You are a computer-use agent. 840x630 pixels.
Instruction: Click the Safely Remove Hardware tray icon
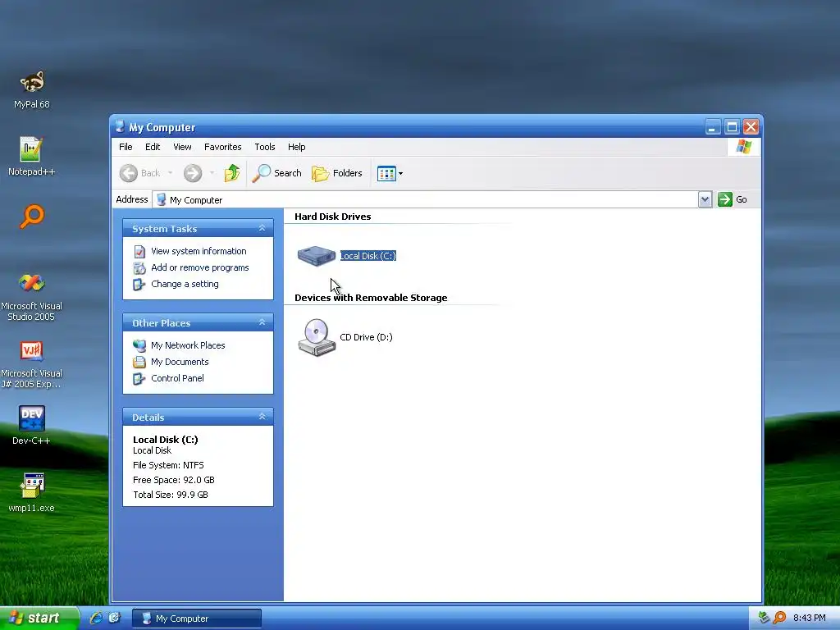[x=764, y=618]
